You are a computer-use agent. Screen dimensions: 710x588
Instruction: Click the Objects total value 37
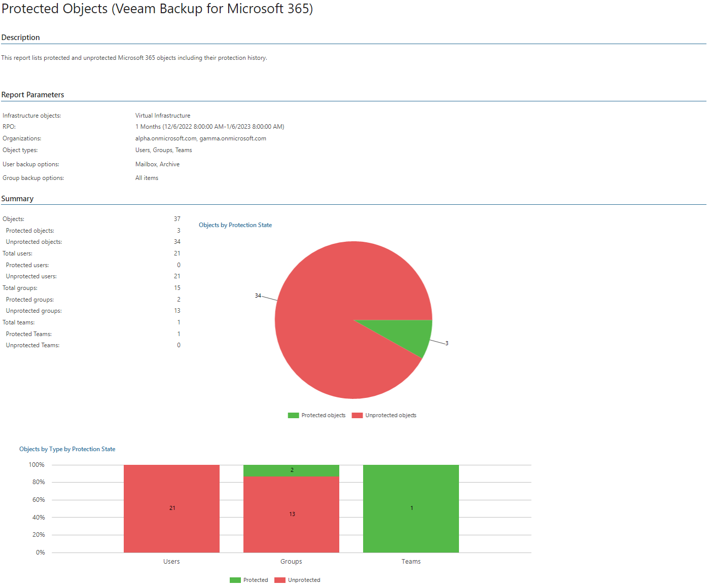click(x=177, y=219)
